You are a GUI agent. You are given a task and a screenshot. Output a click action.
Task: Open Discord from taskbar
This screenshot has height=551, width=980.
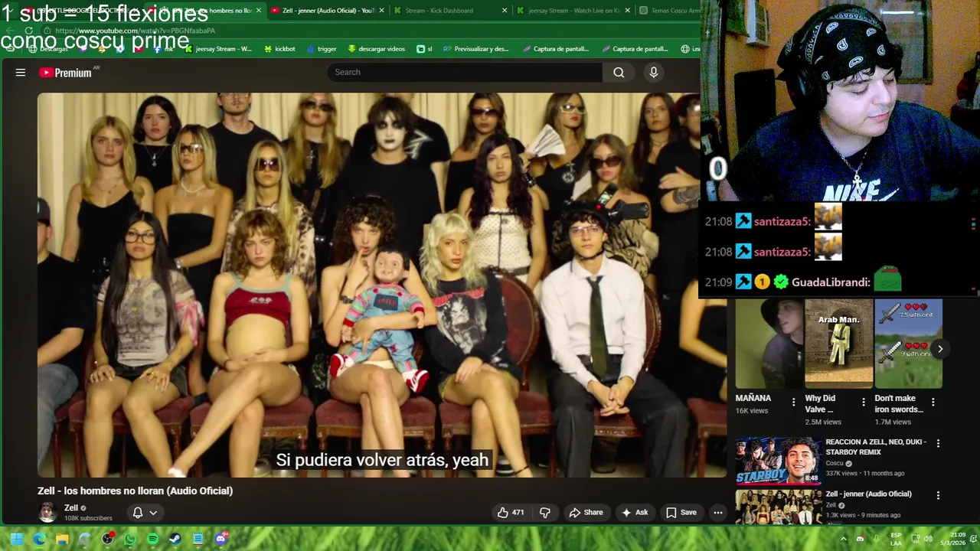coord(221,539)
